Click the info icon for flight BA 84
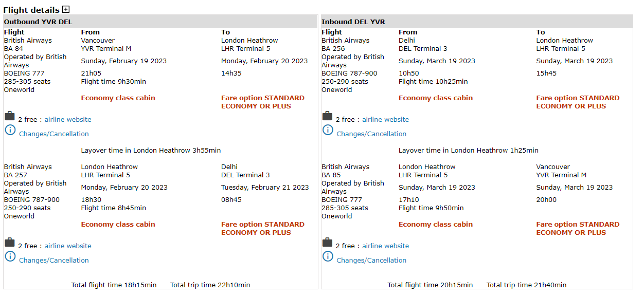Screen dimensions: 644x296 [x=10, y=130]
